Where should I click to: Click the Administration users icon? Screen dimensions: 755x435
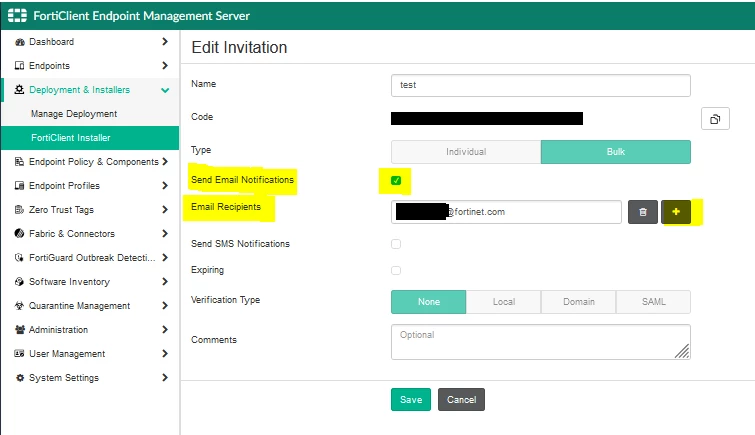20,330
